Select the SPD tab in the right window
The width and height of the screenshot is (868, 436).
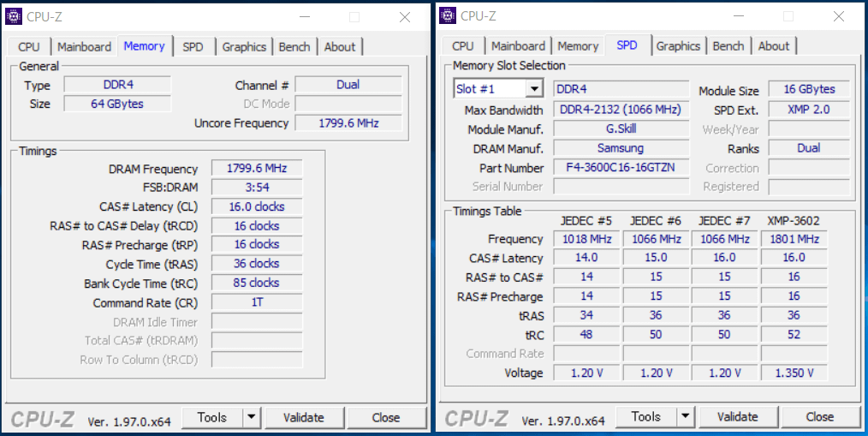627,45
